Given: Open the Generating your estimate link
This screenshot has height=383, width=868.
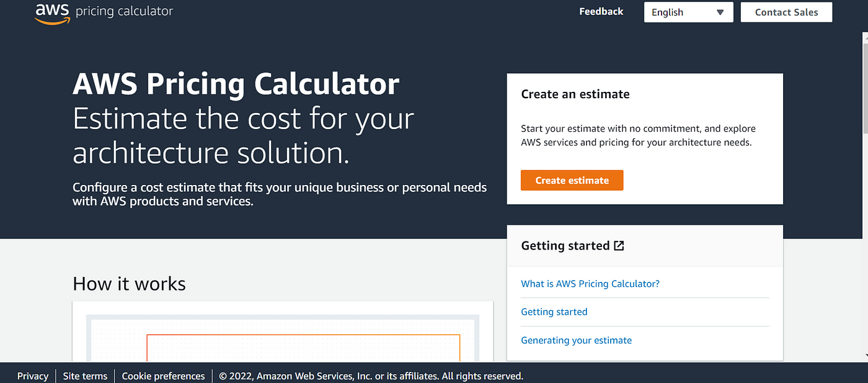Looking at the screenshot, I should pyautogui.click(x=577, y=340).
